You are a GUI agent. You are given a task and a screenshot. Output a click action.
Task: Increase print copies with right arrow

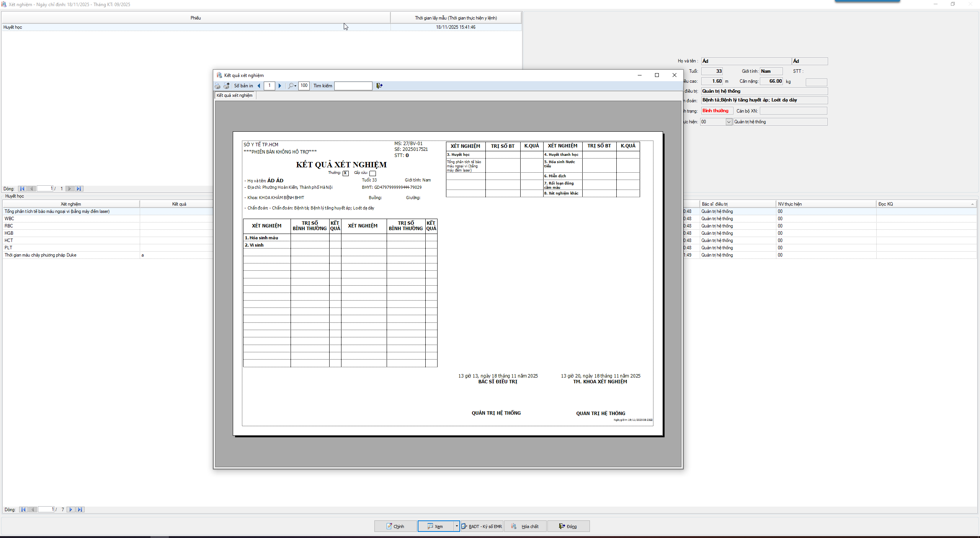point(280,86)
